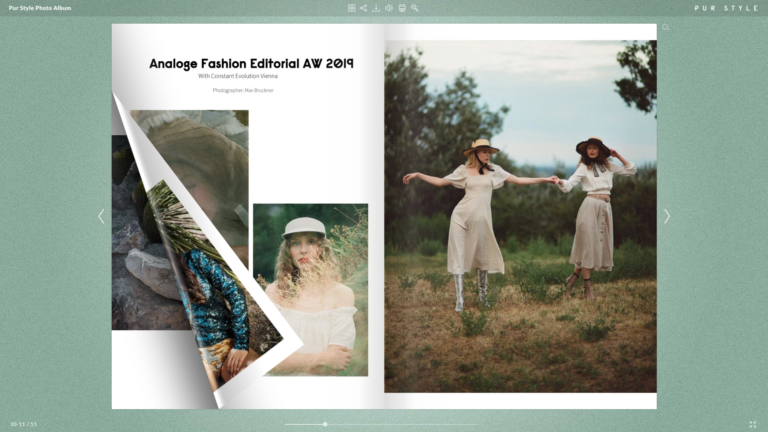Click the print icon in toolbar
This screenshot has height=432, width=768.
[402, 8]
